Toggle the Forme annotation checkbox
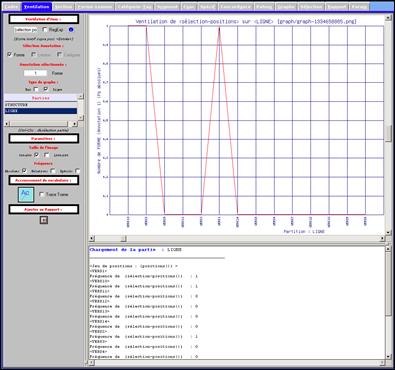The height and width of the screenshot is (370, 395). click(10, 54)
